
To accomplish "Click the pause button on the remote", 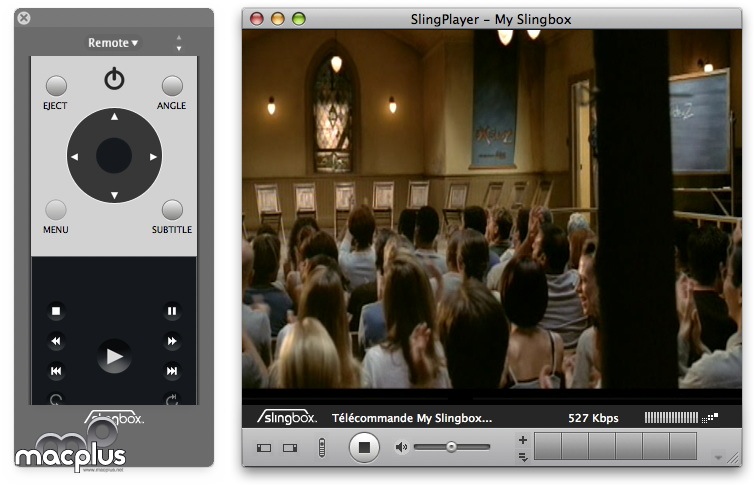I will click(172, 311).
